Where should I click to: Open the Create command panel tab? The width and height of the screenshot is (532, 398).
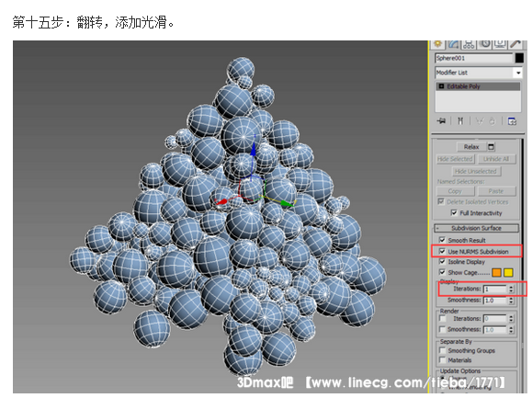[x=437, y=44]
